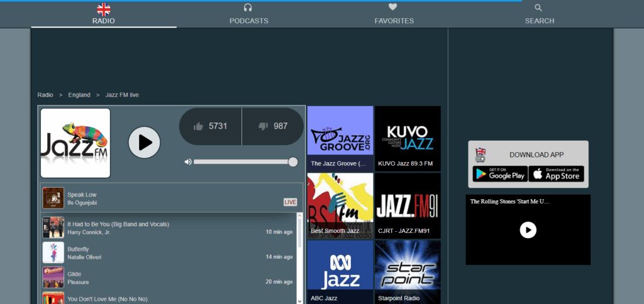Open the Radio tab with UK flag

(x=104, y=14)
